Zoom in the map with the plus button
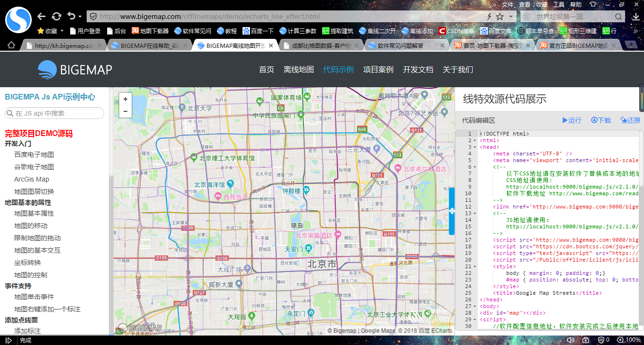Image resolution: width=644 pixels, height=345 pixels. pyautogui.click(x=125, y=99)
